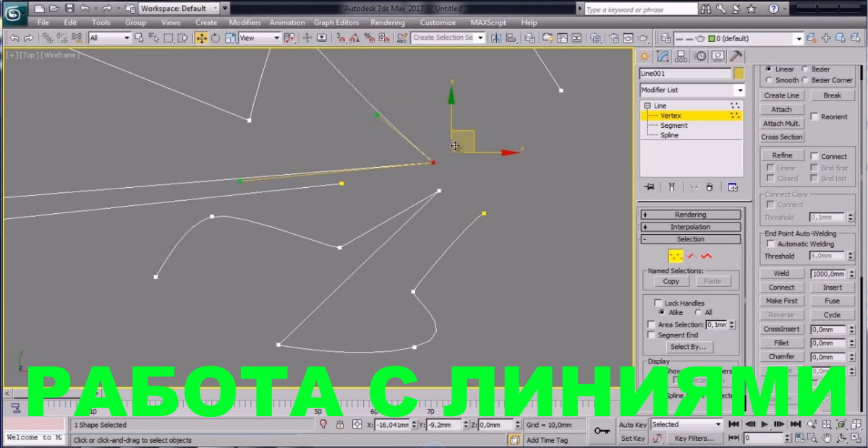Select the Smooth vertex type radio

click(768, 80)
